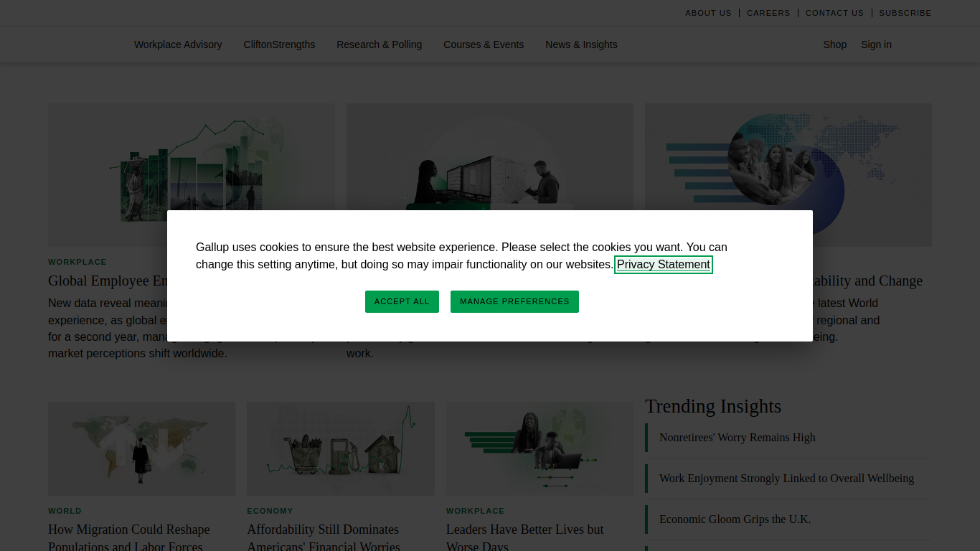Accept all cookies
This screenshot has width=980, height=551.
(x=402, y=301)
